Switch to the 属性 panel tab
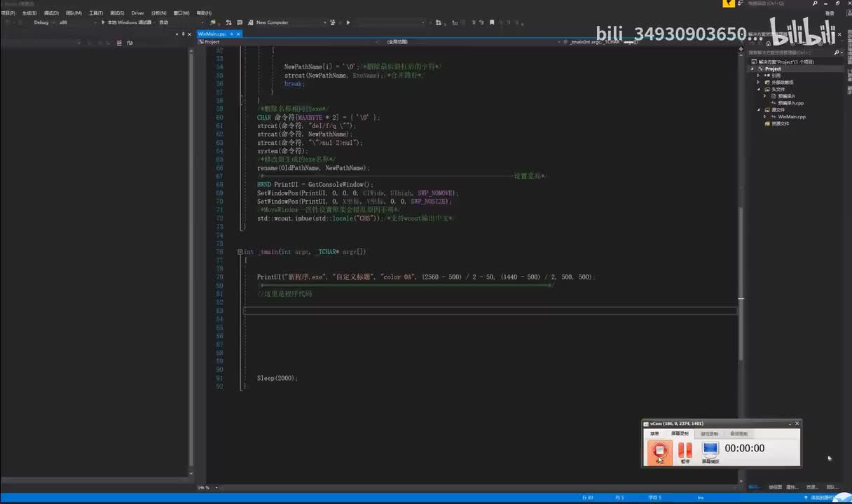Viewport: 852px width, 504px height. click(792, 487)
